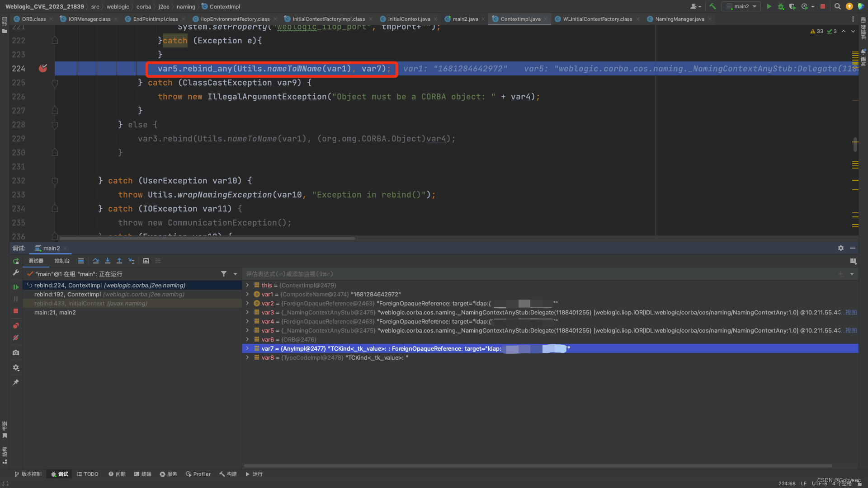868x488 pixels.
Task: Step over with the debugger toolbar arrow
Action: (x=96, y=261)
